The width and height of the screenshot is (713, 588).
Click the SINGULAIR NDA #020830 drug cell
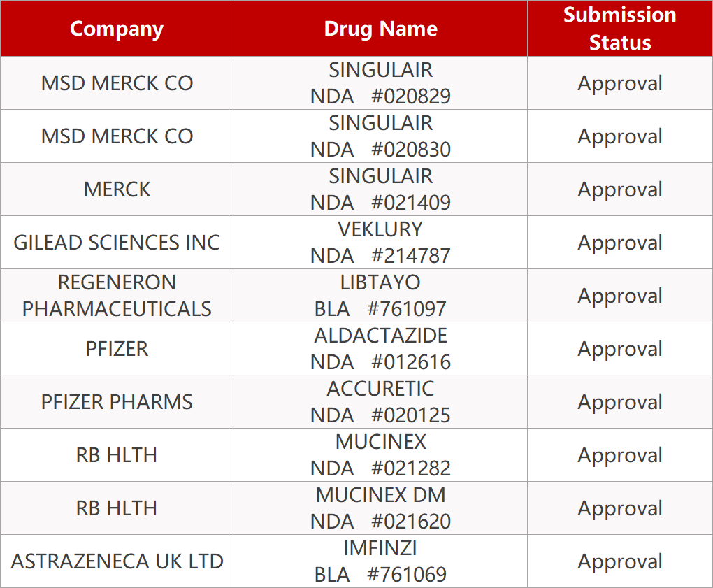(380, 136)
